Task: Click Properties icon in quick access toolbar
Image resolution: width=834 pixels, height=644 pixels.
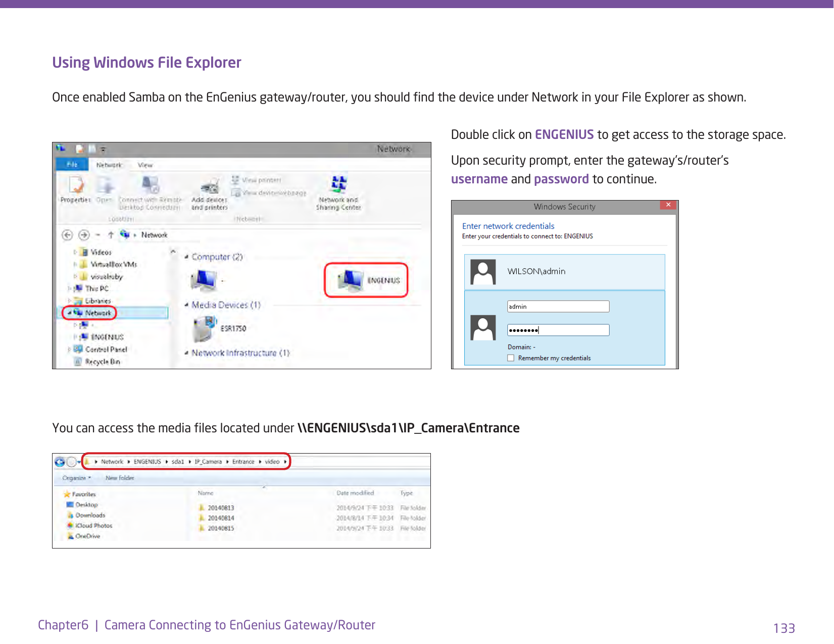Action: pos(80,149)
